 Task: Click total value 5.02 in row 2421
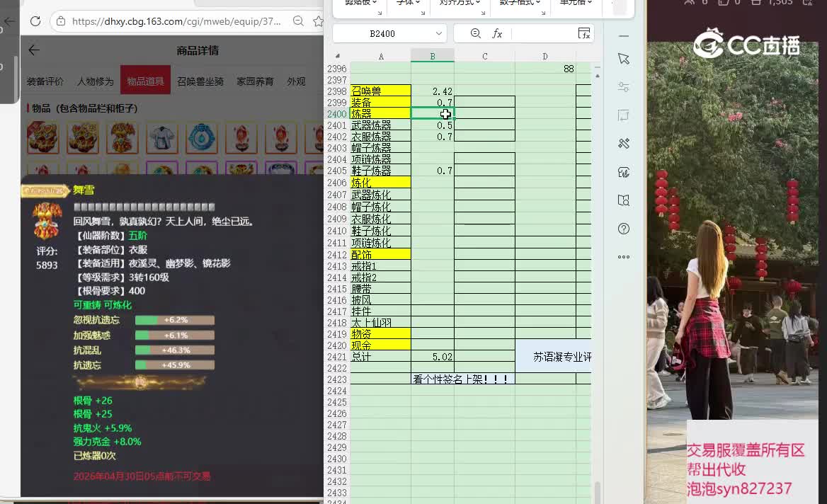pos(442,357)
